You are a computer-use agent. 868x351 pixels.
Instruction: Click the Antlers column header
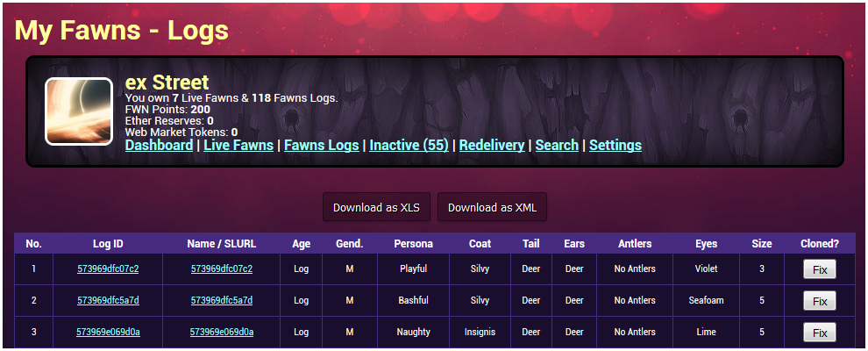point(635,244)
